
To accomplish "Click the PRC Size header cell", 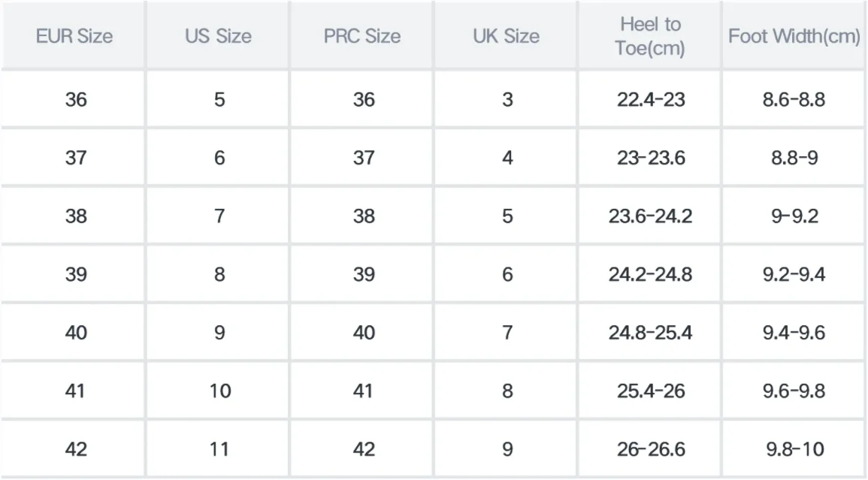I will point(362,36).
